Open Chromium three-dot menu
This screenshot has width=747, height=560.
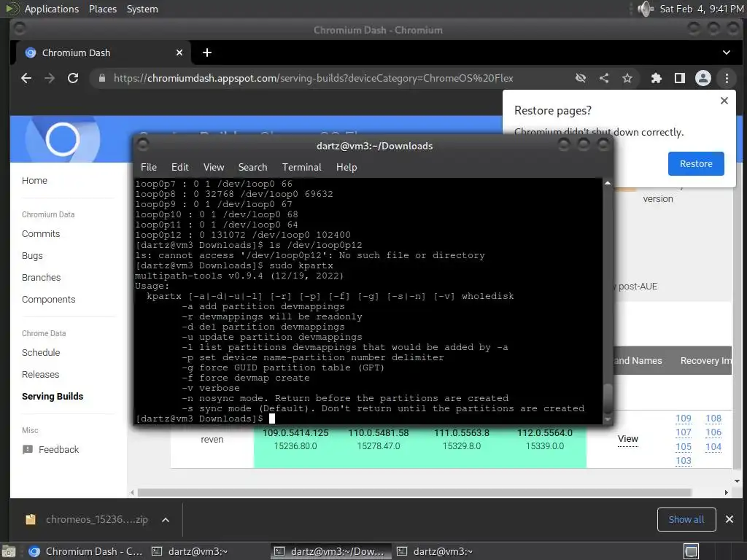(727, 78)
